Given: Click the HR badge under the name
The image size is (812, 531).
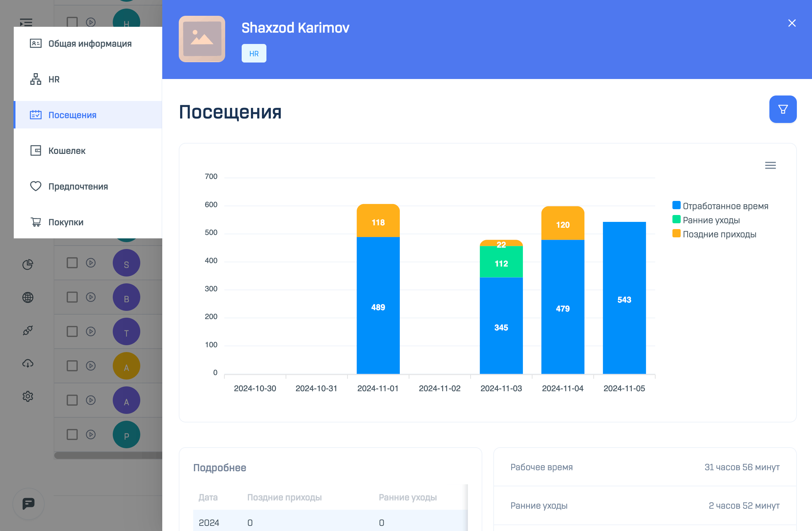Looking at the screenshot, I should pos(254,54).
